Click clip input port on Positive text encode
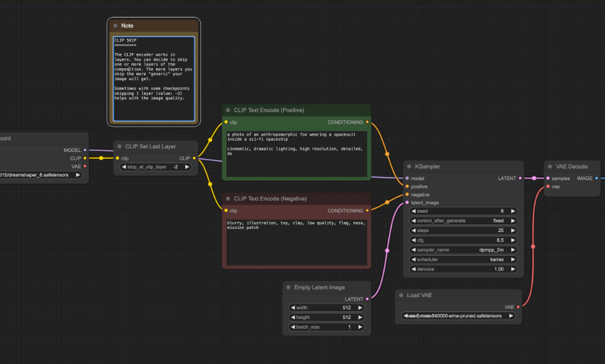 (x=226, y=122)
